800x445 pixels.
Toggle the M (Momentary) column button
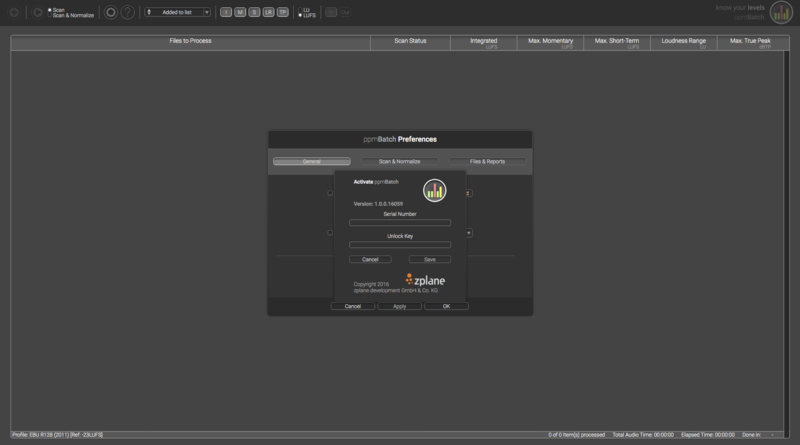240,12
